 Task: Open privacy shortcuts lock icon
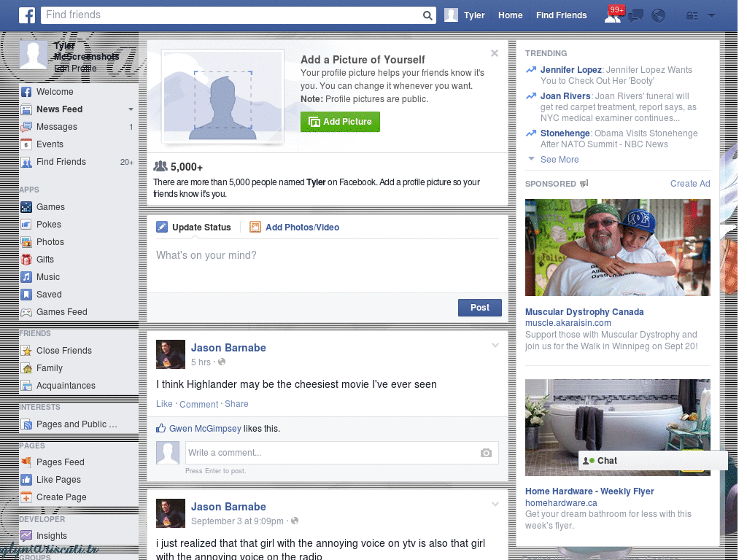tap(692, 16)
